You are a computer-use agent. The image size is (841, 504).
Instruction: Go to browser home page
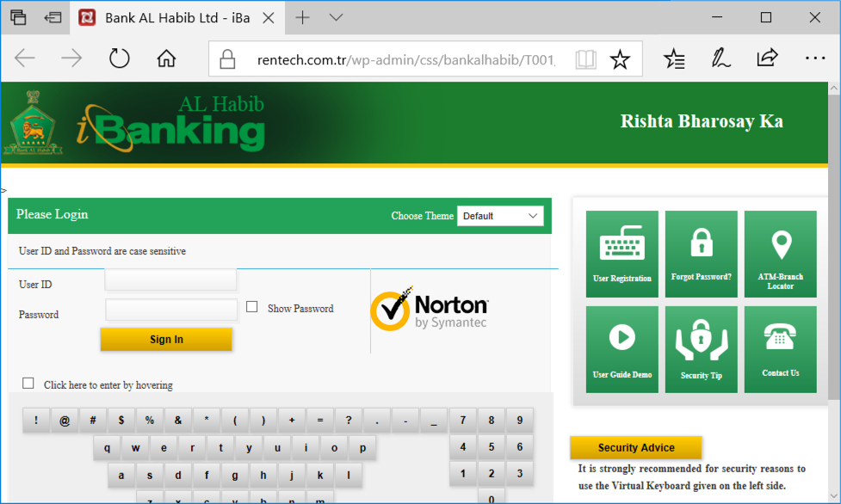tap(166, 58)
